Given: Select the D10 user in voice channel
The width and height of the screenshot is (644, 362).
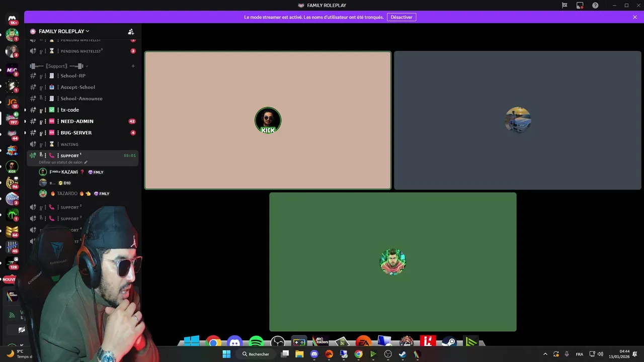Looking at the screenshot, I should pyautogui.click(x=55, y=183).
